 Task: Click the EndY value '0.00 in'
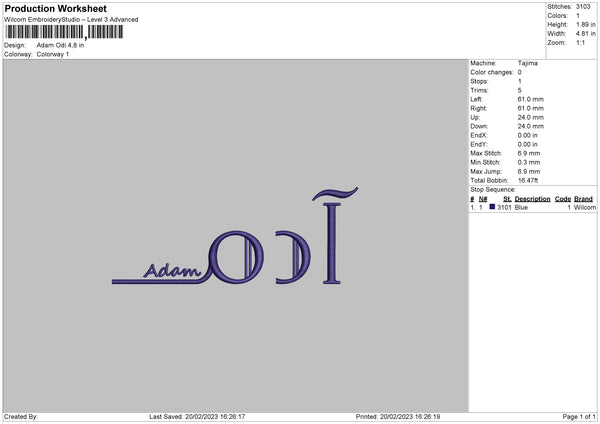[x=528, y=145]
